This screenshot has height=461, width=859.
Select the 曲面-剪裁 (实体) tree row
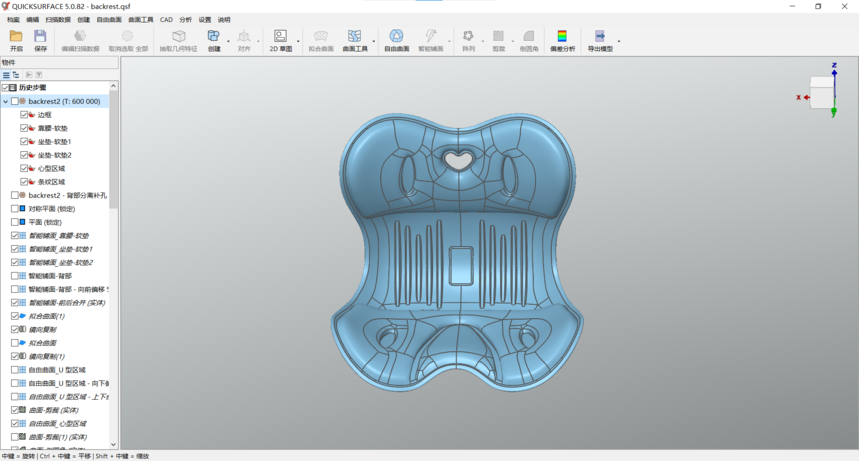(54, 410)
